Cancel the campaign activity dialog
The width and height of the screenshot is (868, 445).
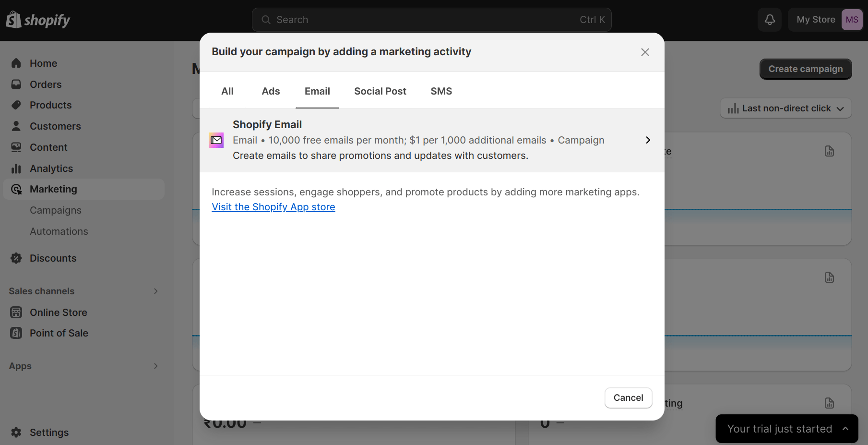[x=628, y=397]
